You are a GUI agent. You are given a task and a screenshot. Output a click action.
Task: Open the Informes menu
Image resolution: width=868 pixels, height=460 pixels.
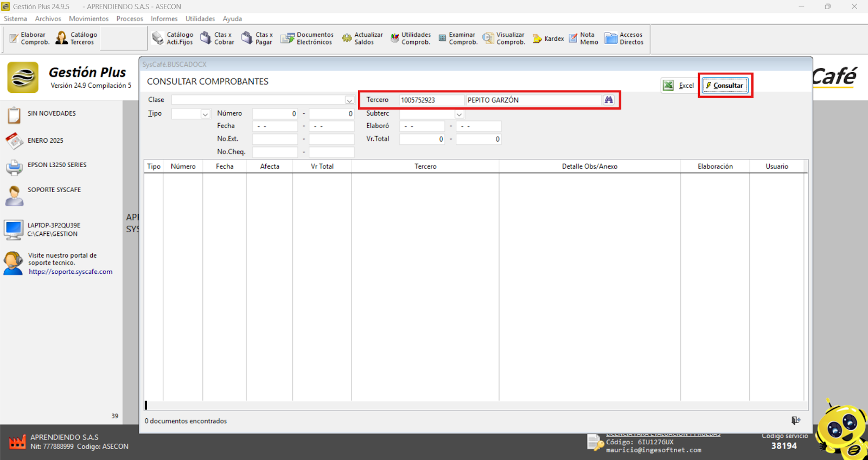coord(164,18)
